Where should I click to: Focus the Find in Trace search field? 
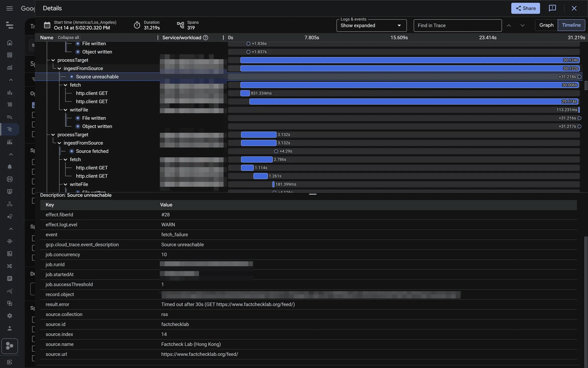pos(458,26)
